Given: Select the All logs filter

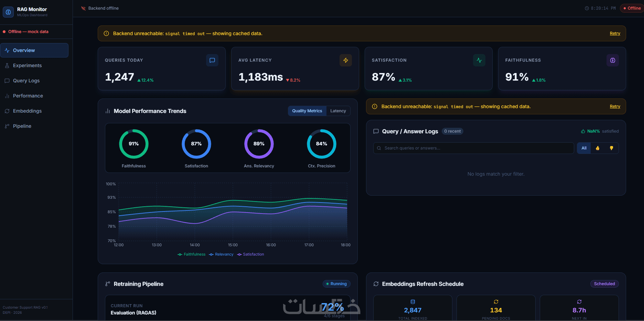Looking at the screenshot, I should point(584,148).
